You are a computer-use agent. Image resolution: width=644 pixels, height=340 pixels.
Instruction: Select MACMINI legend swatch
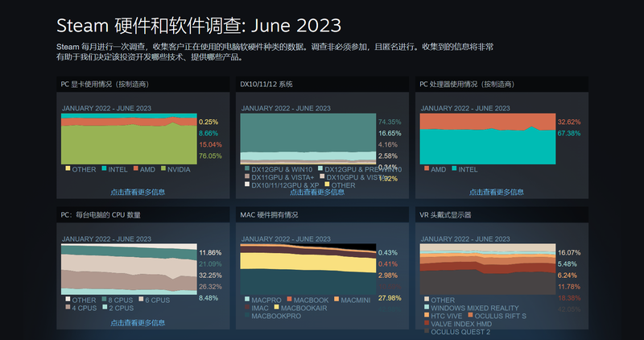(x=336, y=299)
